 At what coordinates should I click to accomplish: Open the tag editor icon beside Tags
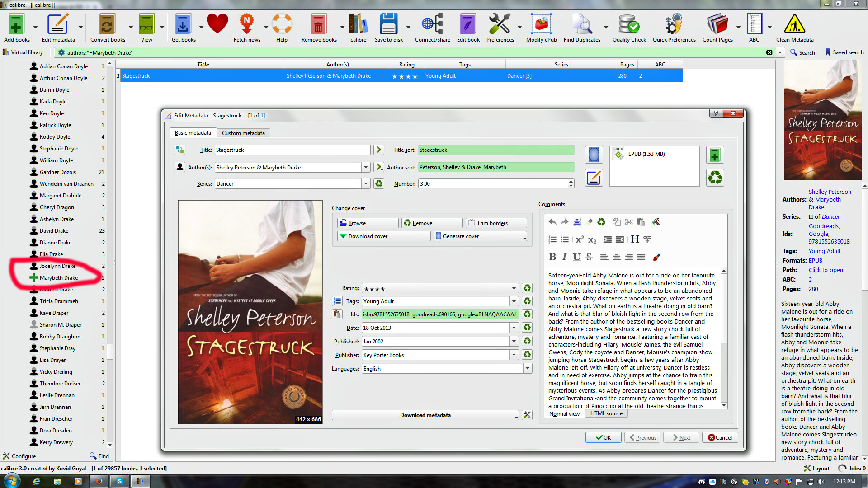tap(337, 301)
